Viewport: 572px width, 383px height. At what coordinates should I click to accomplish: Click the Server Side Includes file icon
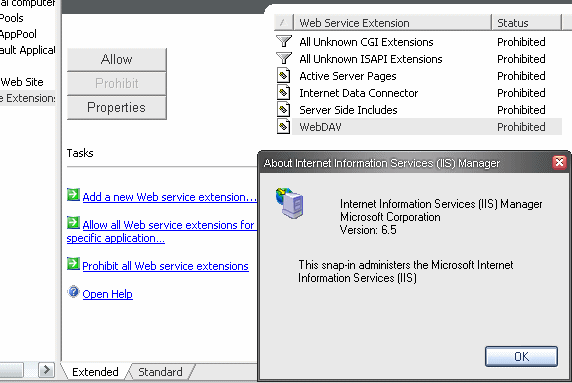click(283, 110)
